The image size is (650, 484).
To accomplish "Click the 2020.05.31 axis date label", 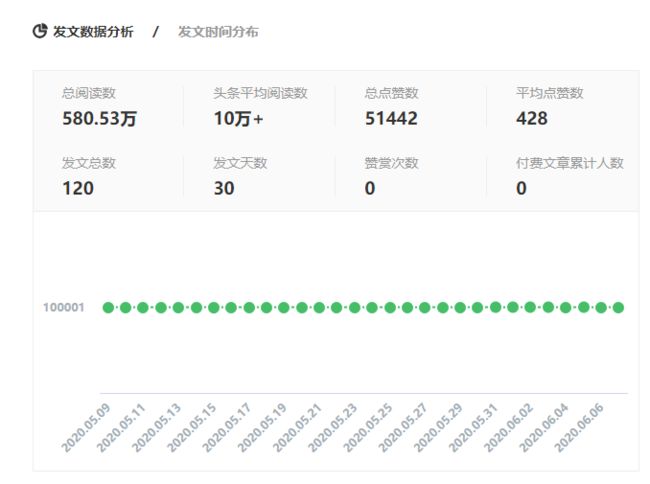I will tap(473, 428).
